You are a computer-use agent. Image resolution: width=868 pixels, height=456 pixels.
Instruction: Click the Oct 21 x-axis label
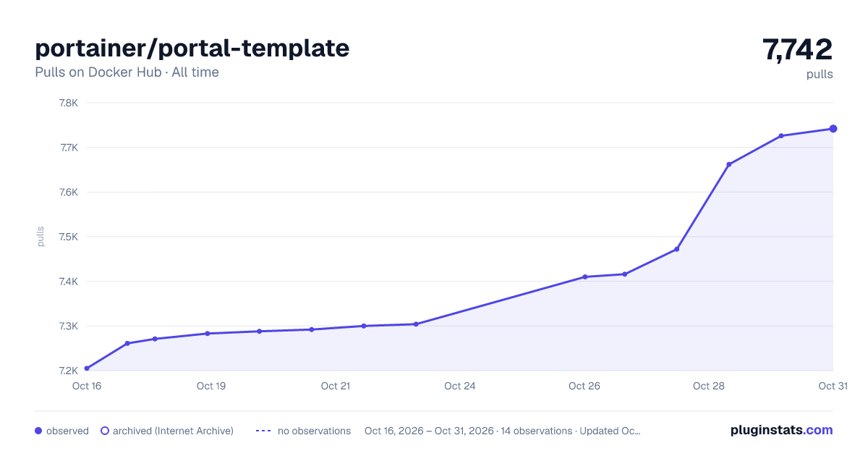336,386
